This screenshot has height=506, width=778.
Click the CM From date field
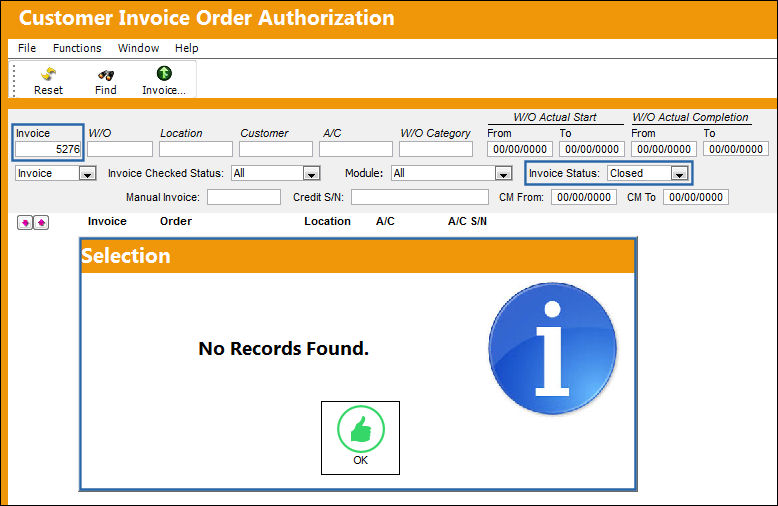pyautogui.click(x=584, y=197)
